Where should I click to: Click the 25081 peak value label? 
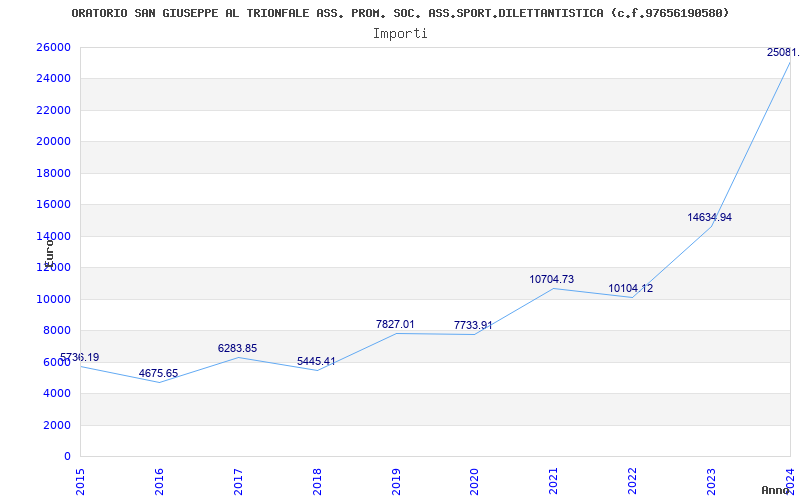coord(782,52)
